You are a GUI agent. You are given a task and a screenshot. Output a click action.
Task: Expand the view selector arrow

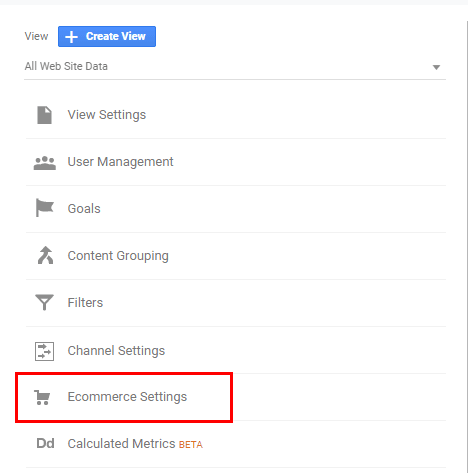click(436, 67)
